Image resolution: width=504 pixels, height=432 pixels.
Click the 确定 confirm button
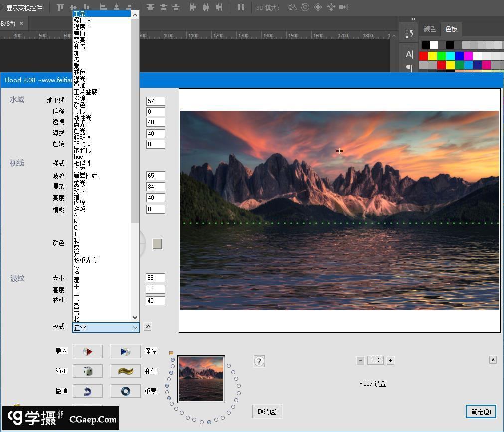(481, 412)
